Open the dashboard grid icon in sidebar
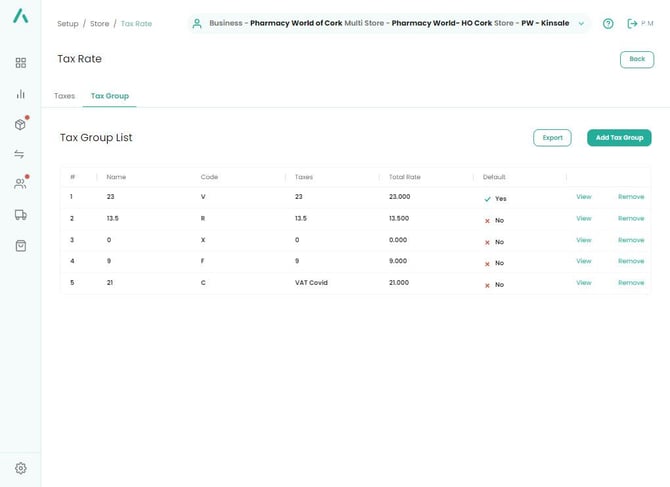The image size is (670, 487). 20,63
